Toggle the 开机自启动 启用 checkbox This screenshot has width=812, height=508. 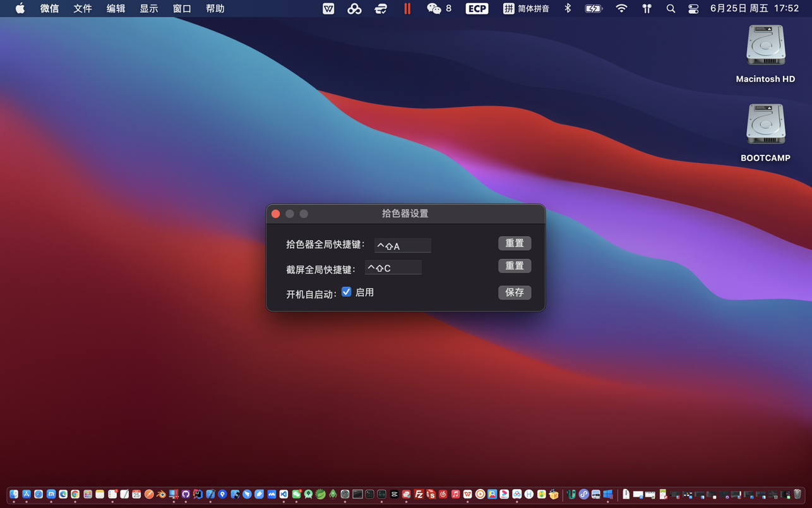(x=347, y=292)
